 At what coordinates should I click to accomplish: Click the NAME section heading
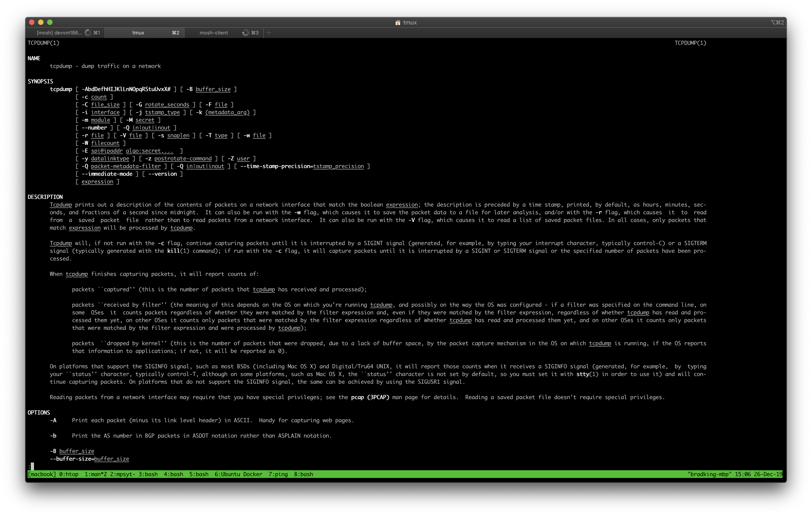[34, 58]
